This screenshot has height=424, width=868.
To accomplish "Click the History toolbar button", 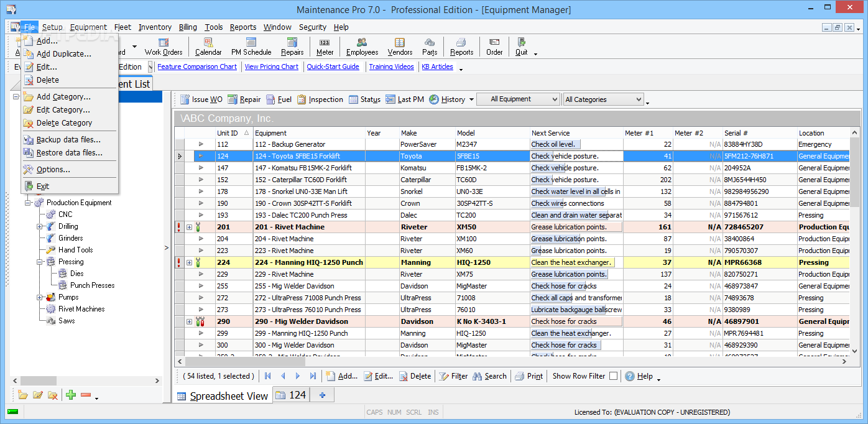I will point(447,99).
